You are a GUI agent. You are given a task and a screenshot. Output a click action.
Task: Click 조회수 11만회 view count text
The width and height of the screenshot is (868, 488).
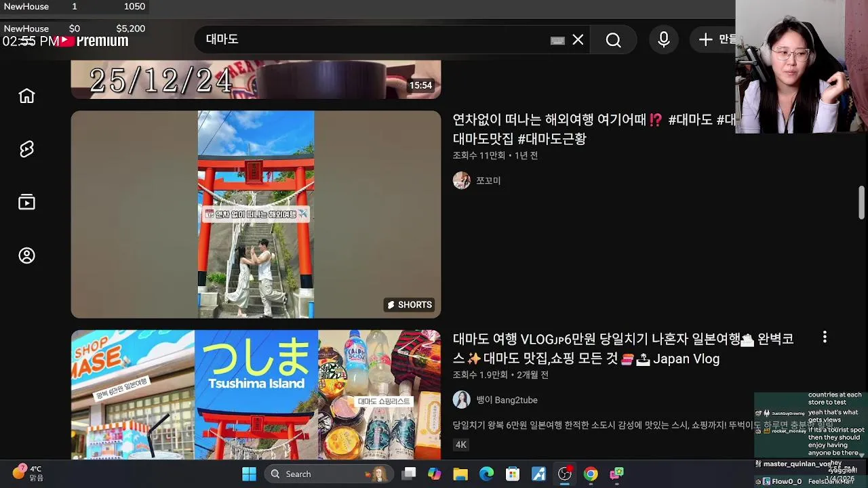(x=479, y=156)
